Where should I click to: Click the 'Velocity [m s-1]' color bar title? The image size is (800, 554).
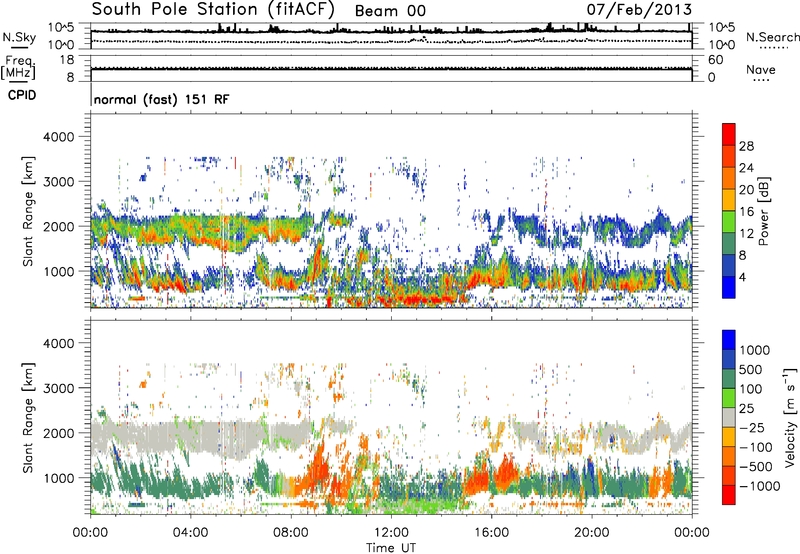[790, 417]
